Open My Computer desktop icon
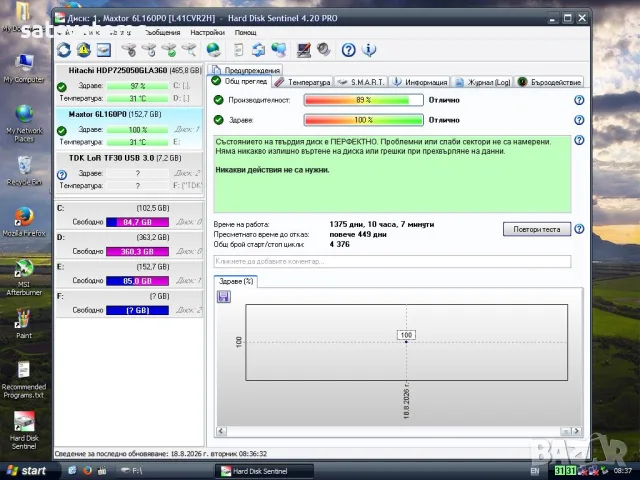The width and height of the screenshot is (640, 480). [24, 68]
